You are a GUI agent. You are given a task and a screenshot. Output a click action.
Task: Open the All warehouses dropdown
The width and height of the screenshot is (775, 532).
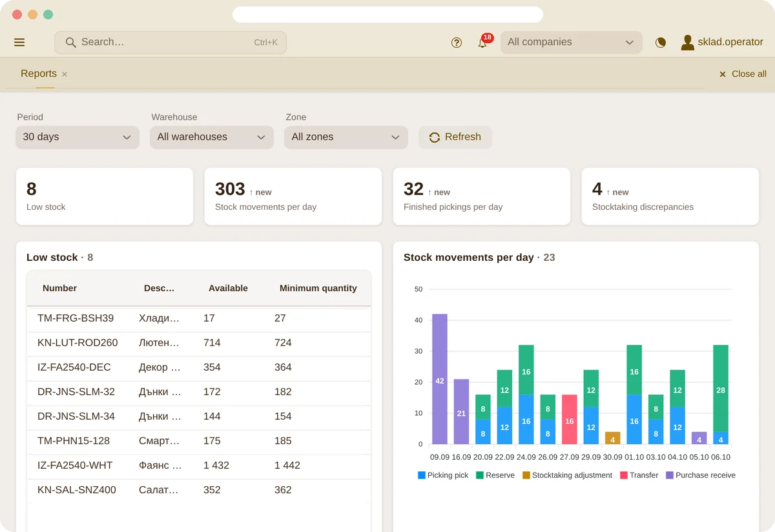pyautogui.click(x=212, y=137)
